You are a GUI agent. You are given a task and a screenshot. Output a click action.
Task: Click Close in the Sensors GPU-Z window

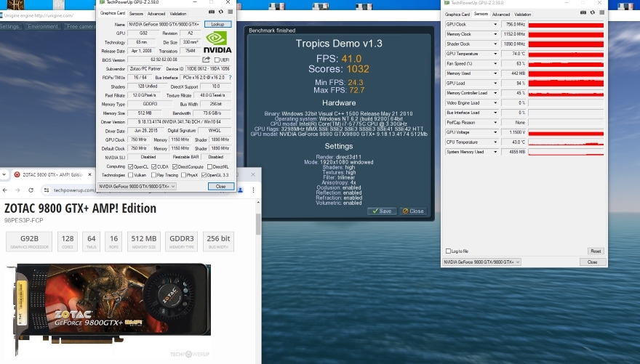[x=592, y=262]
